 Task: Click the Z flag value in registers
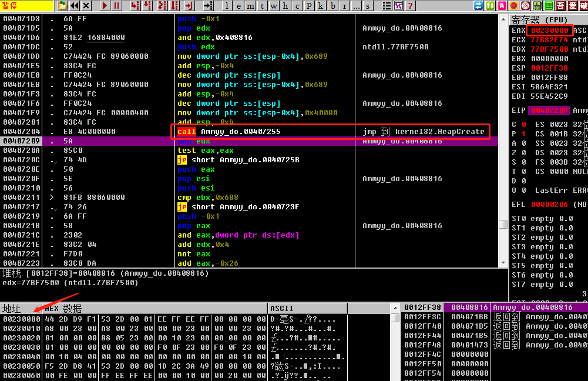click(524, 153)
